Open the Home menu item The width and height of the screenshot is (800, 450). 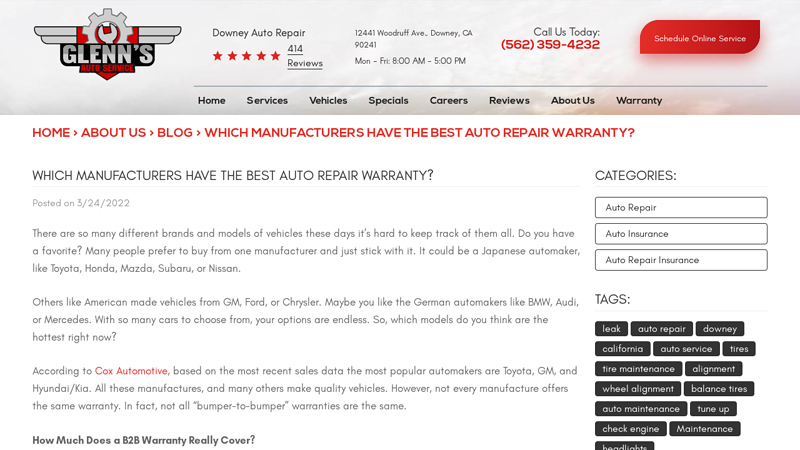(212, 101)
